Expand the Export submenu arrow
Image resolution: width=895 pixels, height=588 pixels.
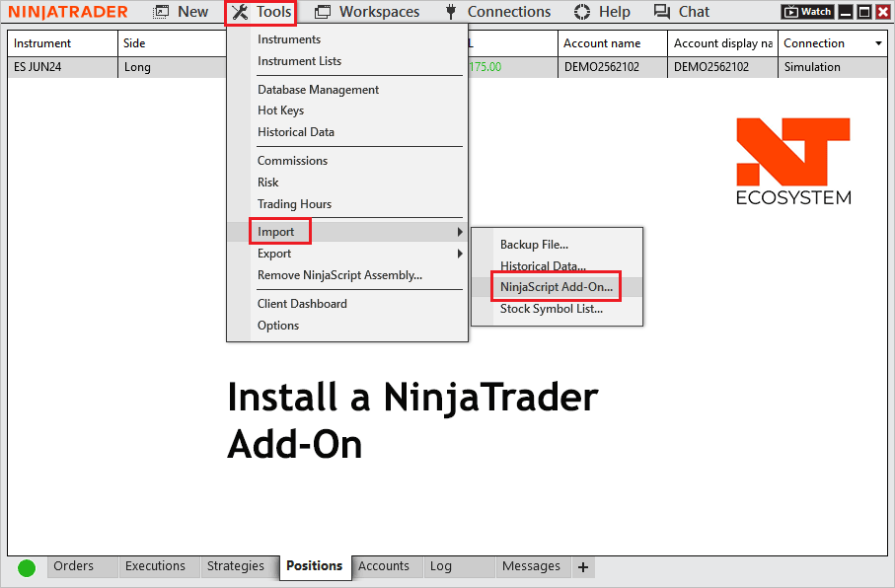[460, 254]
